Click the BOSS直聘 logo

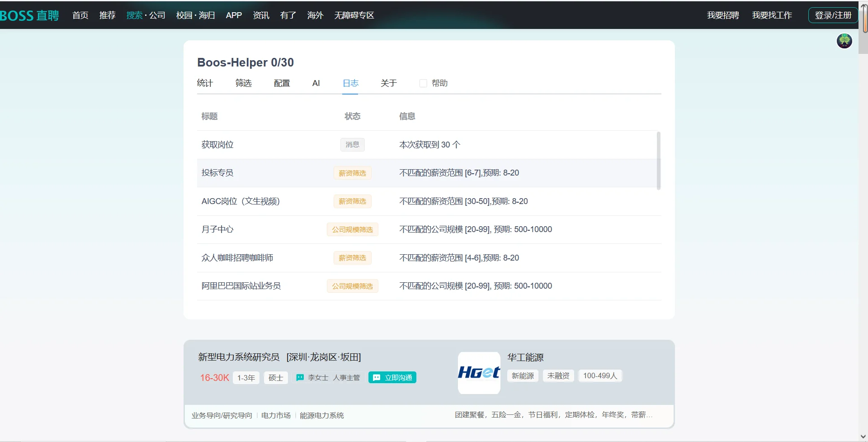tap(29, 15)
